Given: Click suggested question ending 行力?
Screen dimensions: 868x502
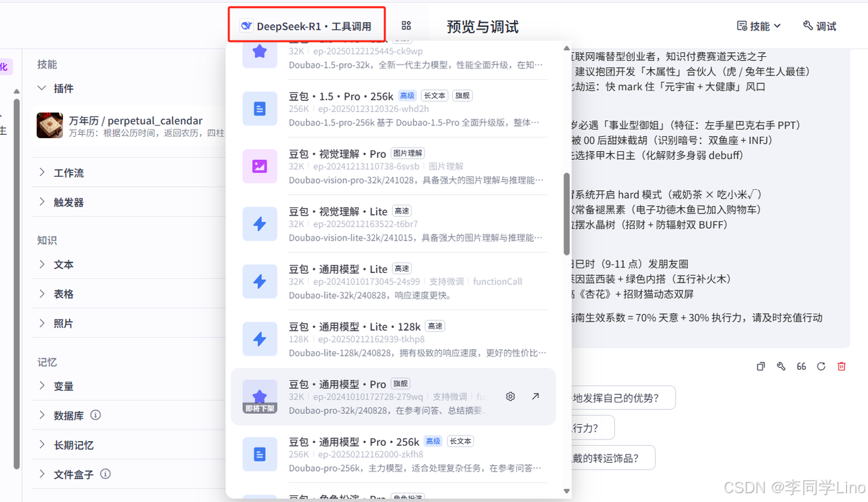Looking at the screenshot, I should (592, 427).
